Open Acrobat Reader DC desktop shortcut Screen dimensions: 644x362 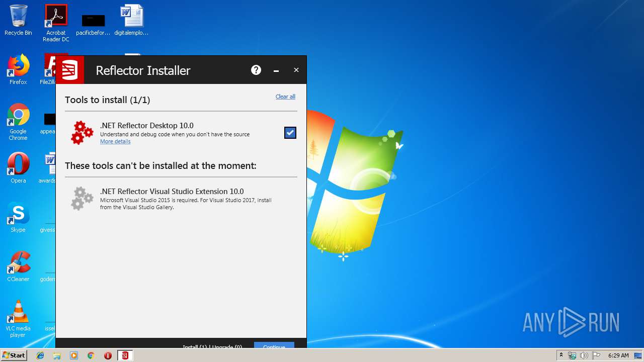[x=56, y=23]
